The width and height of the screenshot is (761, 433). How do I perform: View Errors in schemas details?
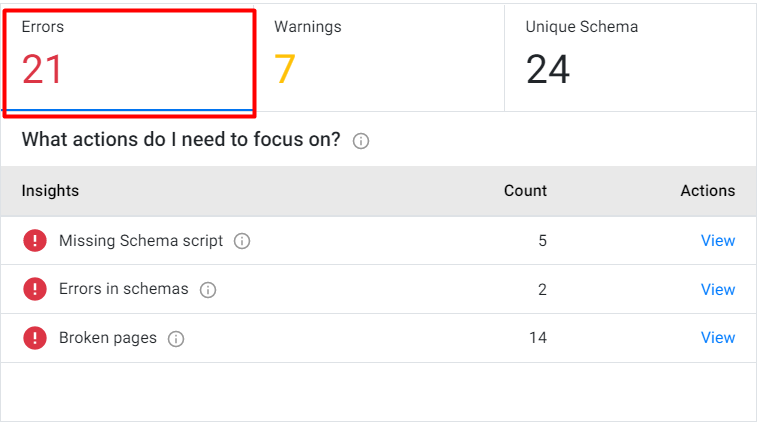718,290
